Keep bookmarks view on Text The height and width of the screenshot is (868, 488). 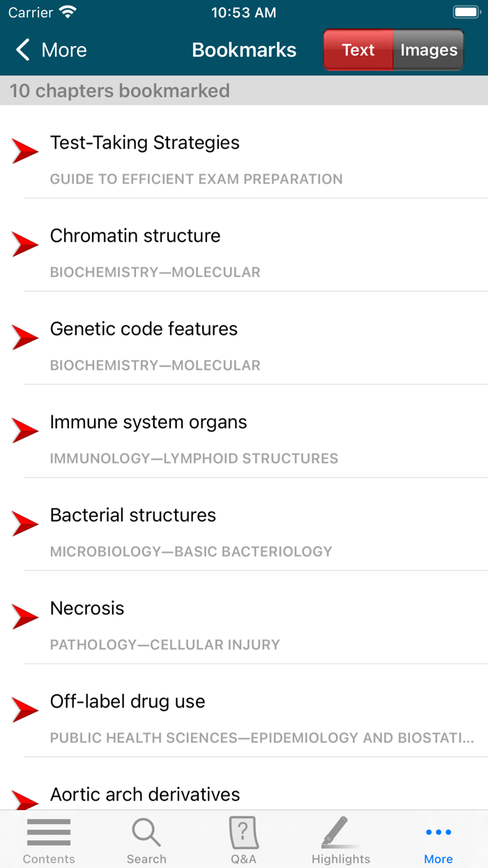[x=358, y=50]
